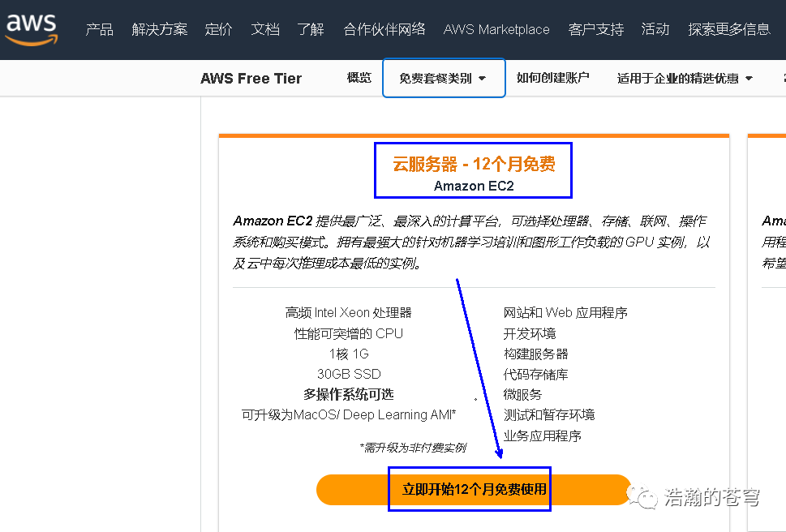Go to AWS Marketplace
This screenshot has height=532, width=786.
[496, 29]
